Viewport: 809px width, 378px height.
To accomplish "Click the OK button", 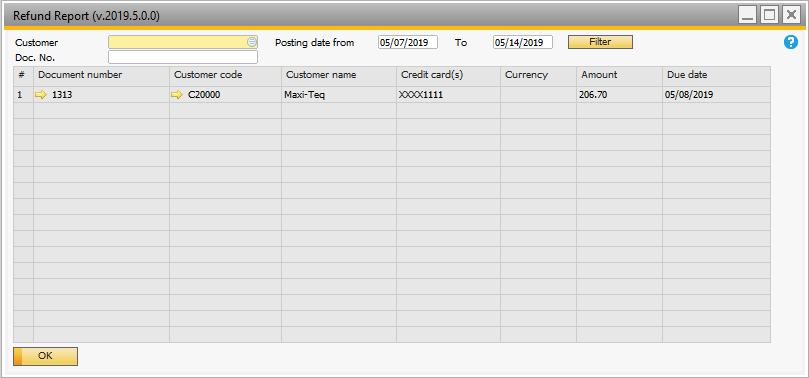I will pyautogui.click(x=45, y=356).
